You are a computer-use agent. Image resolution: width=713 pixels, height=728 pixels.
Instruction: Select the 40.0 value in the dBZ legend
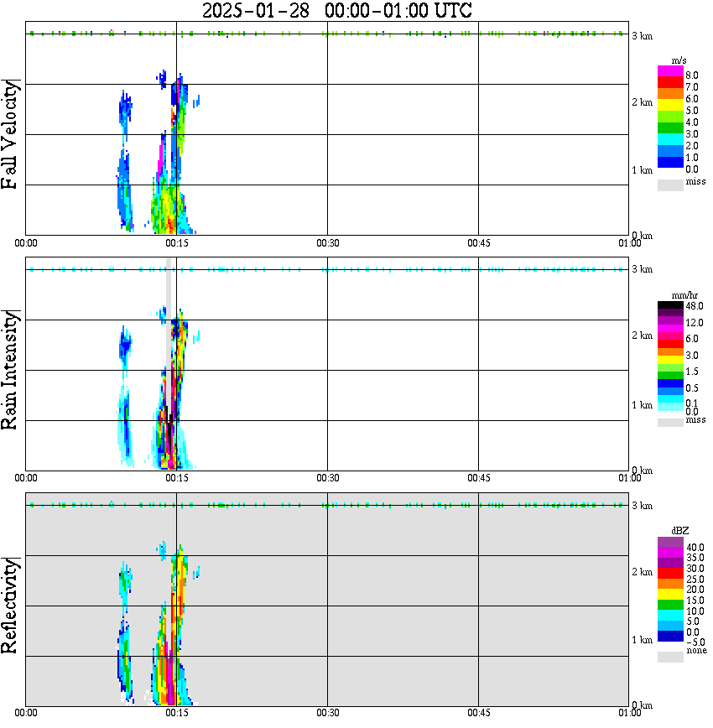(x=695, y=548)
